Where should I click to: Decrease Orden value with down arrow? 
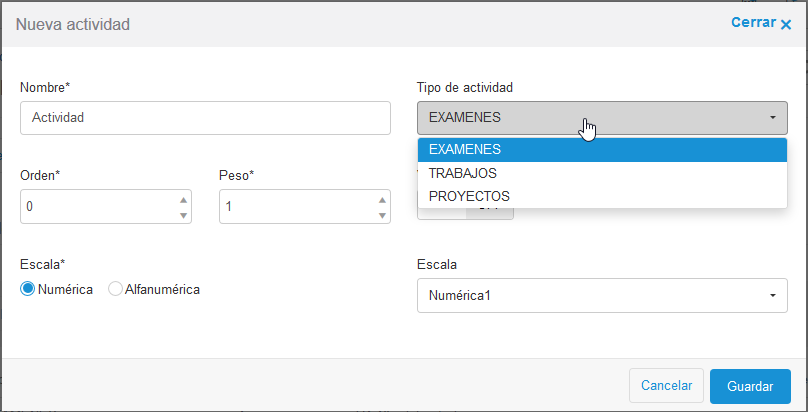(183, 215)
